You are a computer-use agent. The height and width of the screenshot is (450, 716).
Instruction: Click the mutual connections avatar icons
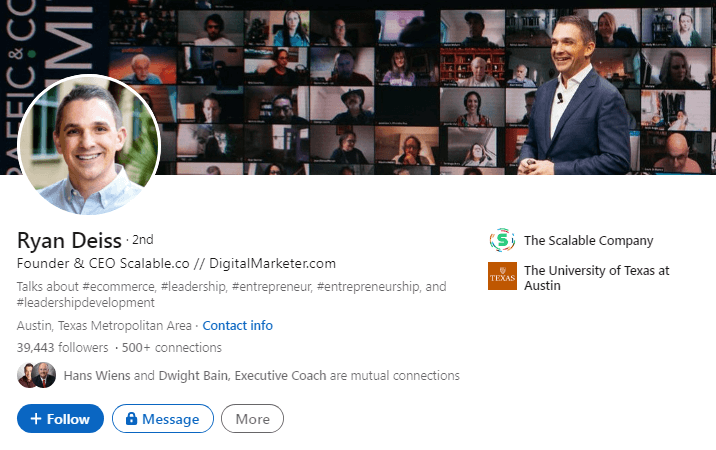36,376
